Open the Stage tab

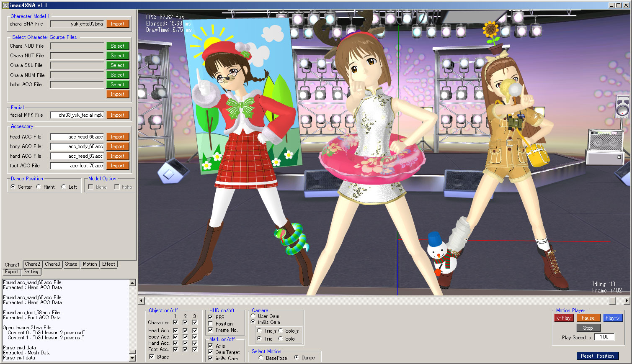point(71,264)
